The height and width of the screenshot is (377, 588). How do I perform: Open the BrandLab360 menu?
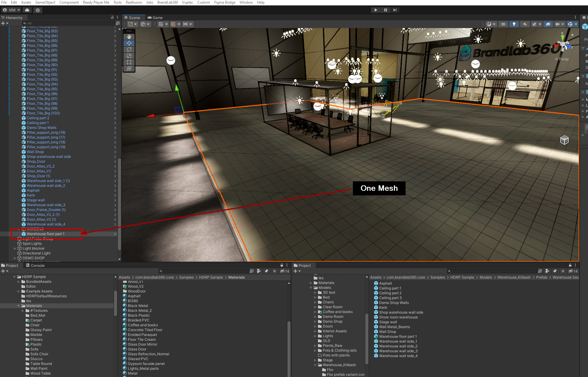click(167, 2)
